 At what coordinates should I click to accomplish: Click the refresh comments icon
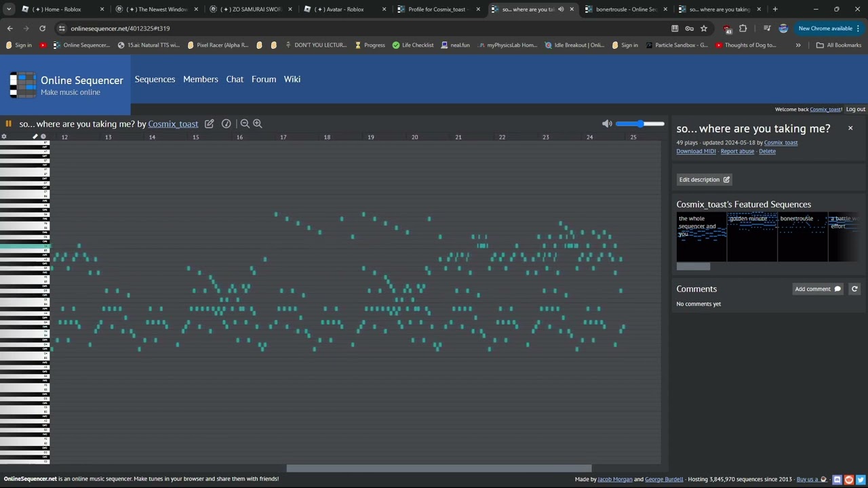pyautogui.click(x=854, y=289)
